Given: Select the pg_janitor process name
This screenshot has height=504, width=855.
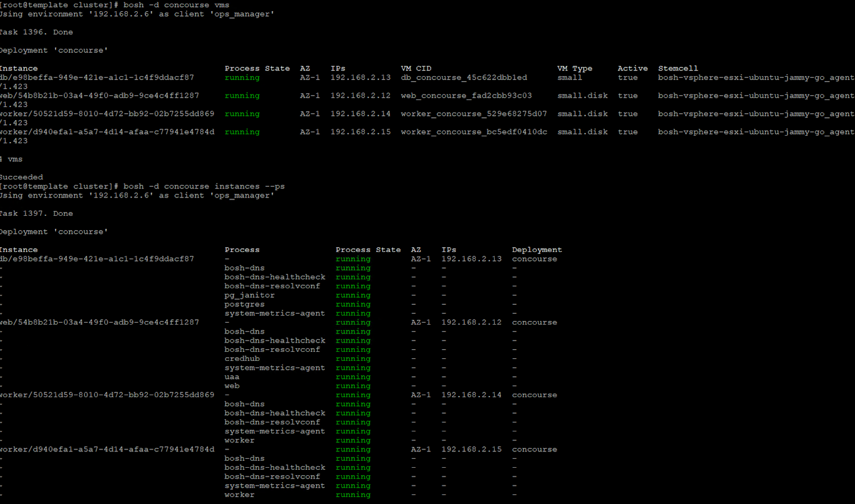Looking at the screenshot, I should pyautogui.click(x=250, y=295).
